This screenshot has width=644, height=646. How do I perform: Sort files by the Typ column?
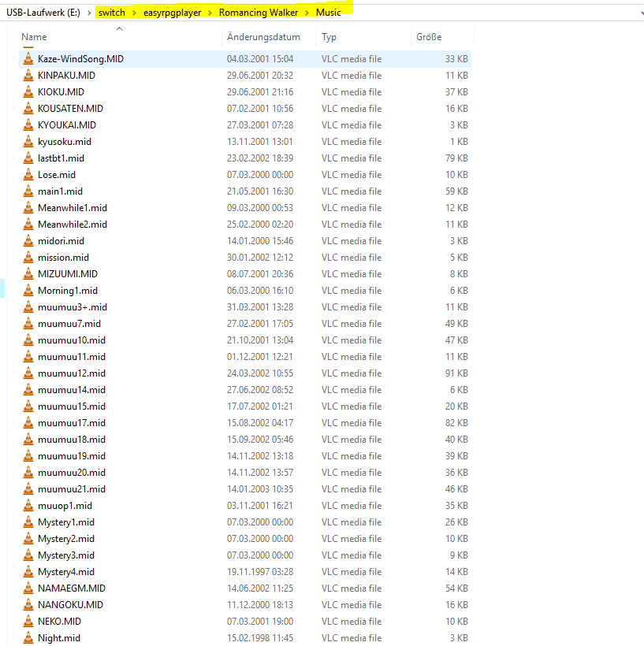(x=329, y=37)
